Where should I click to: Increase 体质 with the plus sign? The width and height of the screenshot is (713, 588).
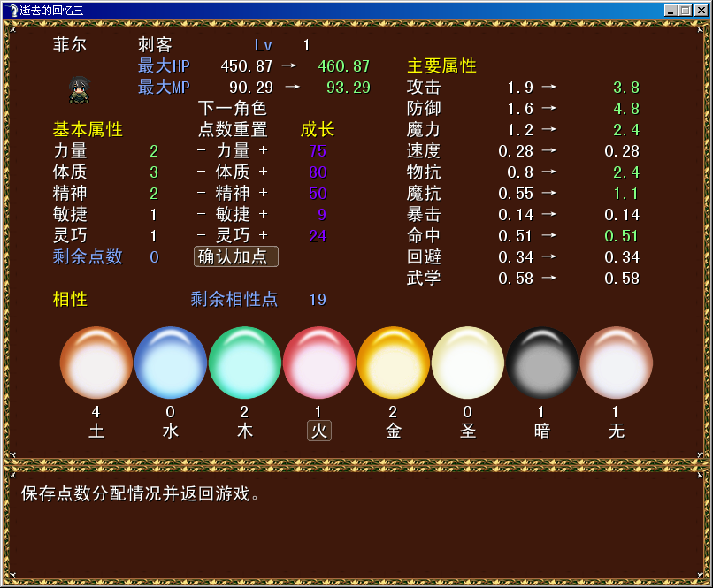pos(264,172)
